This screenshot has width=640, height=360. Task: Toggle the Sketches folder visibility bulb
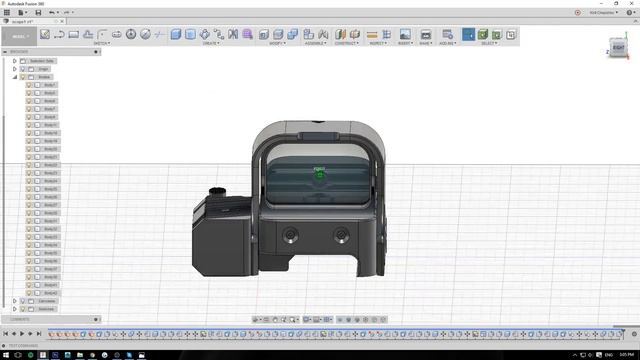23,309
